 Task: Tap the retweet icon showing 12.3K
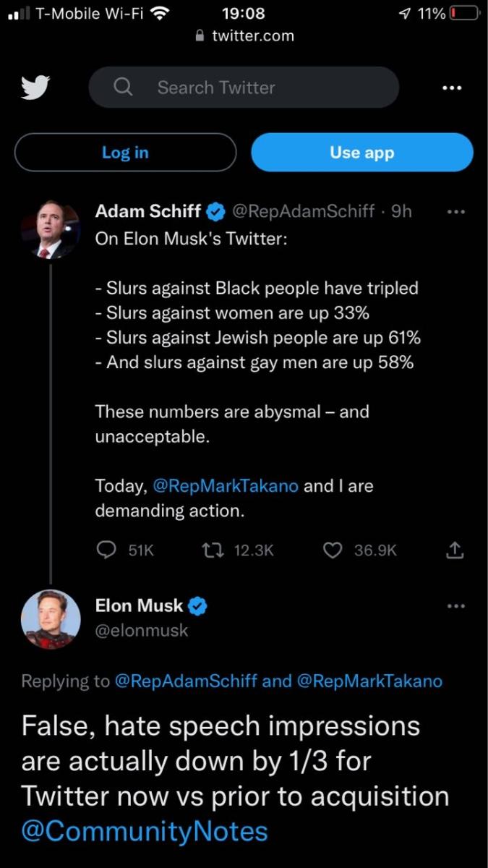214,550
